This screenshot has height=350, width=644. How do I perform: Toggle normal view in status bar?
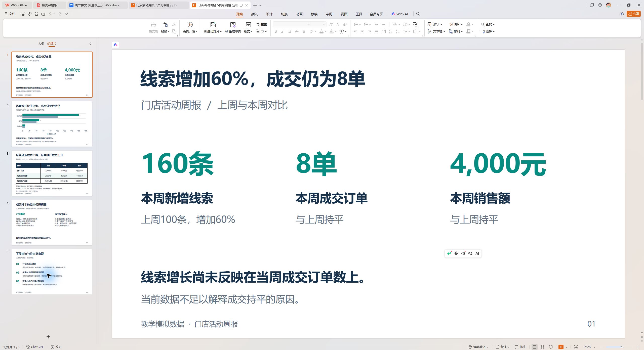[x=535, y=347]
